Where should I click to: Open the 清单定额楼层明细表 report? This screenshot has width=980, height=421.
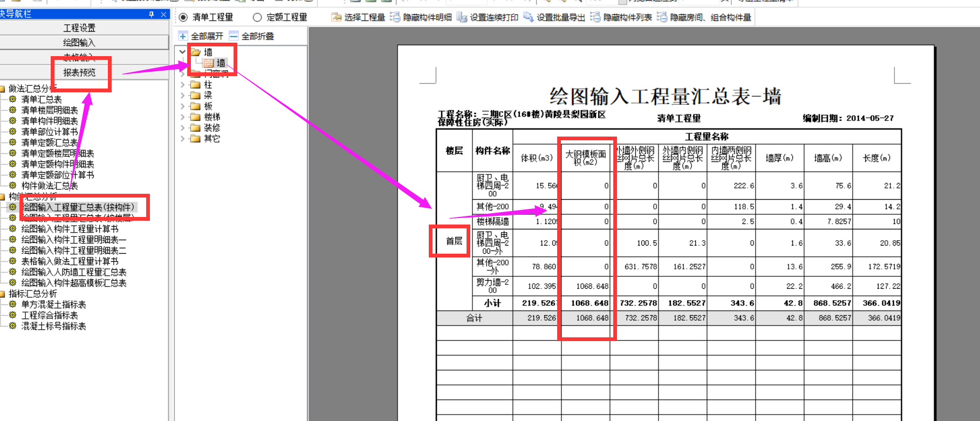58,153
